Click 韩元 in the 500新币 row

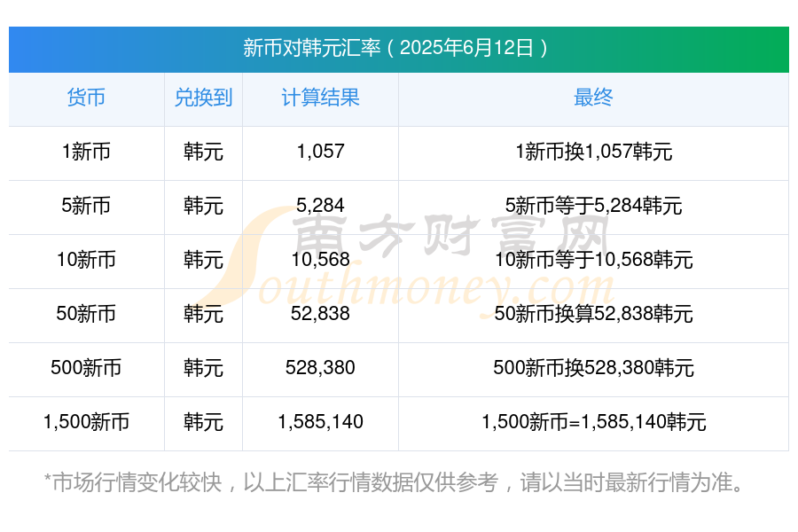pyautogui.click(x=203, y=368)
